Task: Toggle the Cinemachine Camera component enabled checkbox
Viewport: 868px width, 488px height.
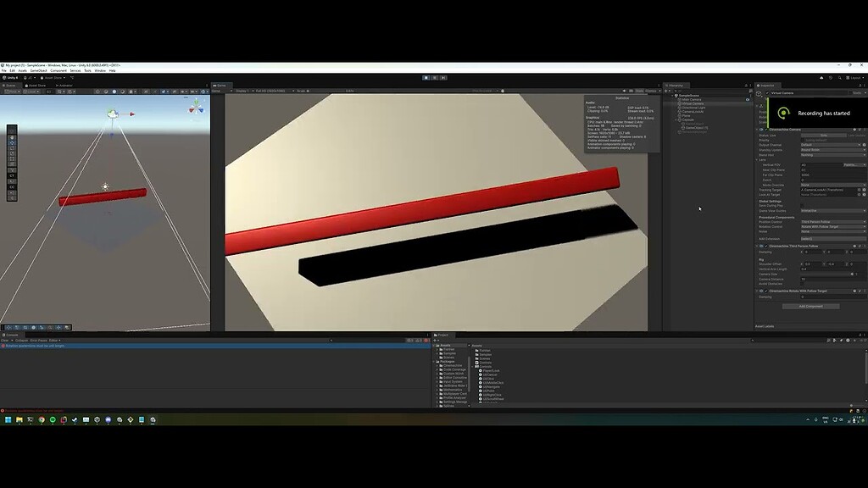Action: click(x=766, y=128)
